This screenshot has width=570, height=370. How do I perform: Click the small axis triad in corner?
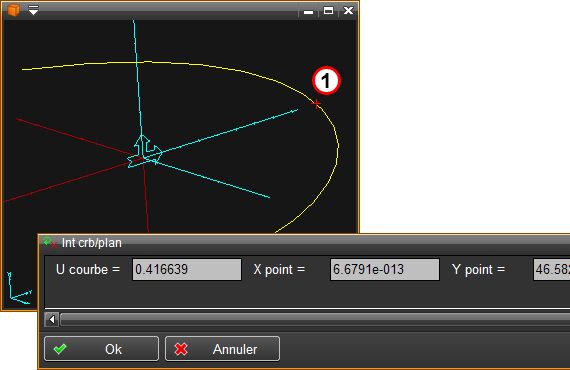19,288
